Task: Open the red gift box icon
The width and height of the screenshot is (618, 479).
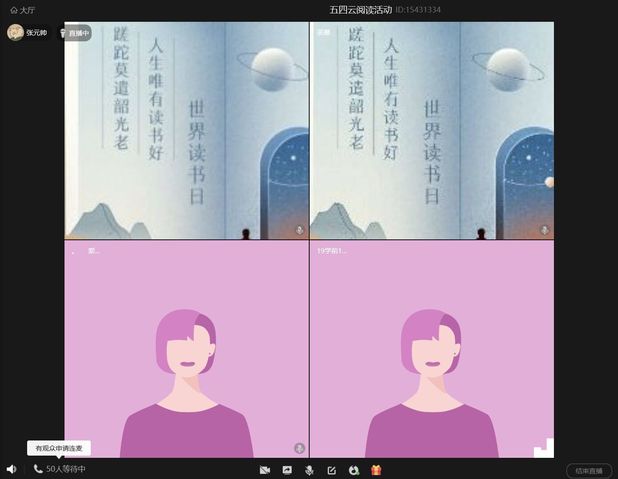Action: (x=376, y=470)
